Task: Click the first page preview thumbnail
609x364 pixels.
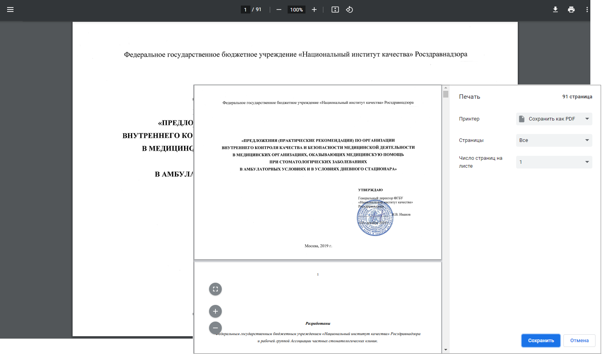Action: (x=318, y=172)
